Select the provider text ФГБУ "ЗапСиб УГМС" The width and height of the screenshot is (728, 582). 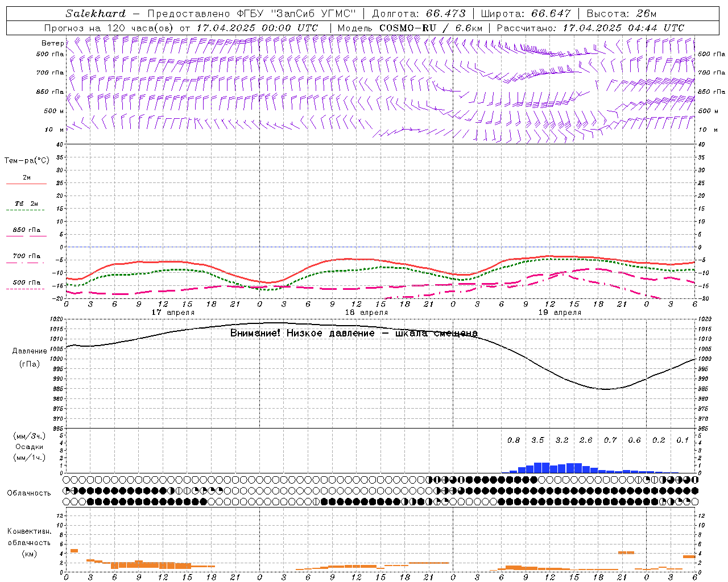pyautogui.click(x=296, y=14)
